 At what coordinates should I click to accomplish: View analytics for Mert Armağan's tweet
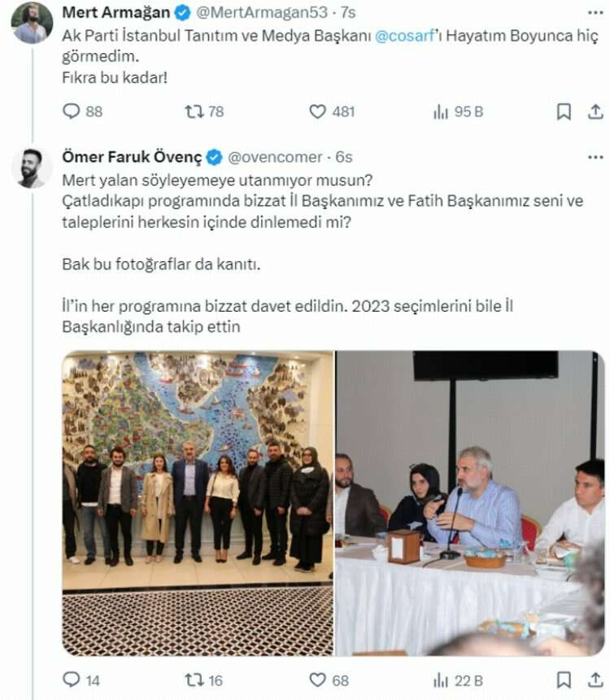tap(442, 112)
